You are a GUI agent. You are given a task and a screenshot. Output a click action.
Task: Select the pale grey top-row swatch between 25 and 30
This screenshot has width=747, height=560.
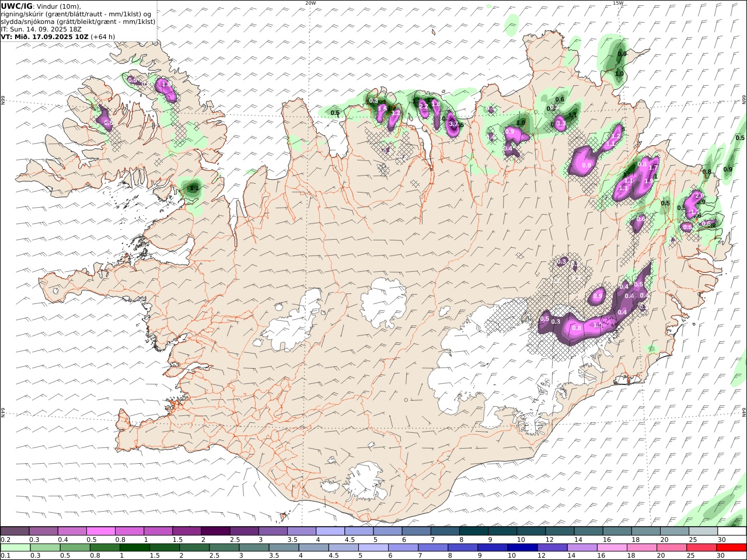(703, 531)
